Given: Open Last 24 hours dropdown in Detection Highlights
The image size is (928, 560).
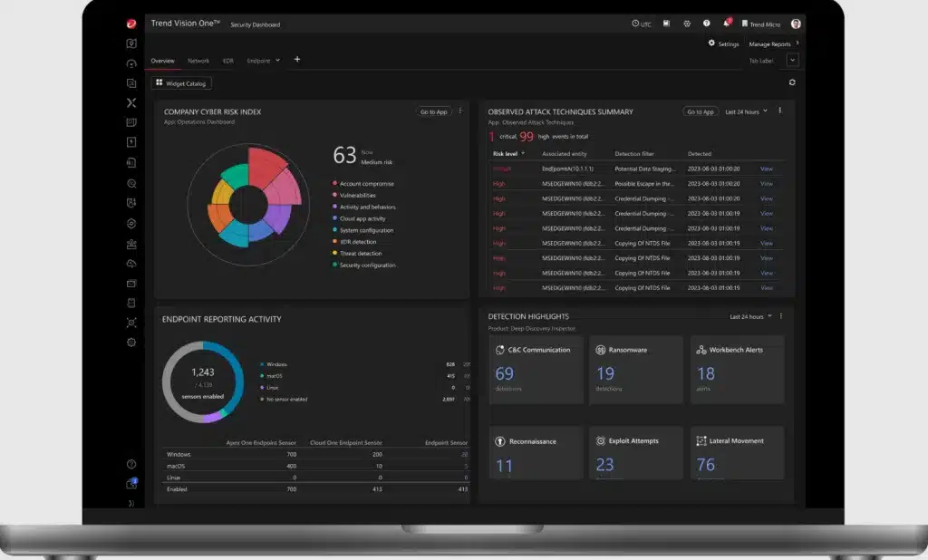Looking at the screenshot, I should [750, 316].
